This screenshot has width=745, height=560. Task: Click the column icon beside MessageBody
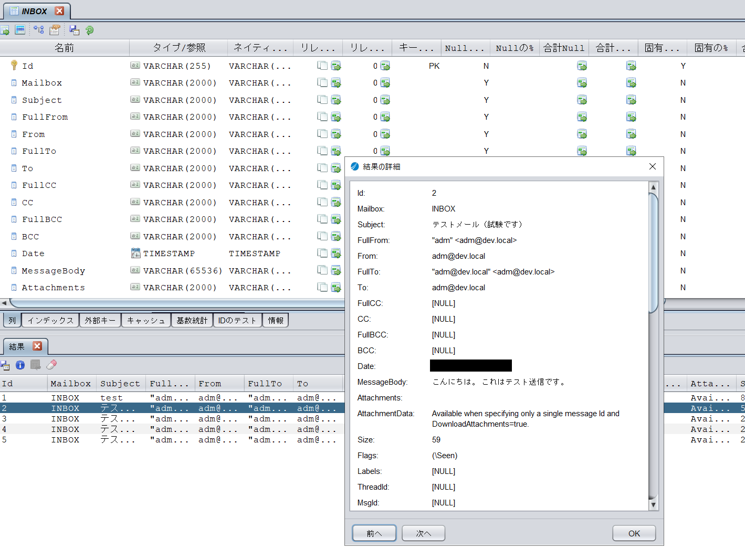[14, 270]
